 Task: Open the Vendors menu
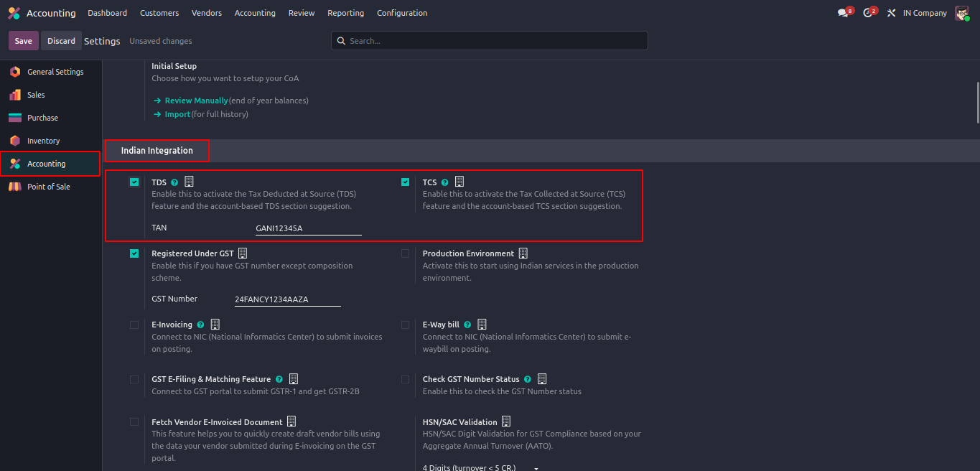click(207, 13)
